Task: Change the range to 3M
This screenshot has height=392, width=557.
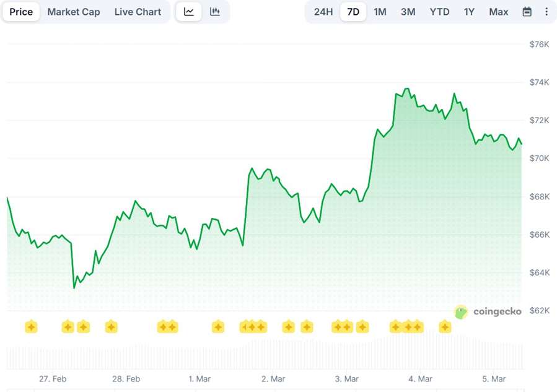Action: (408, 12)
